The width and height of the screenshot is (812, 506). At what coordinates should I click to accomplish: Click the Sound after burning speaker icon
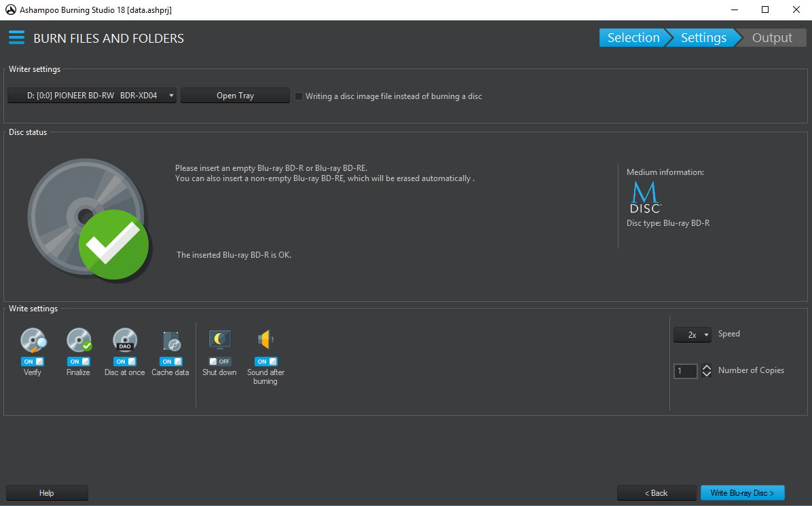pos(265,340)
